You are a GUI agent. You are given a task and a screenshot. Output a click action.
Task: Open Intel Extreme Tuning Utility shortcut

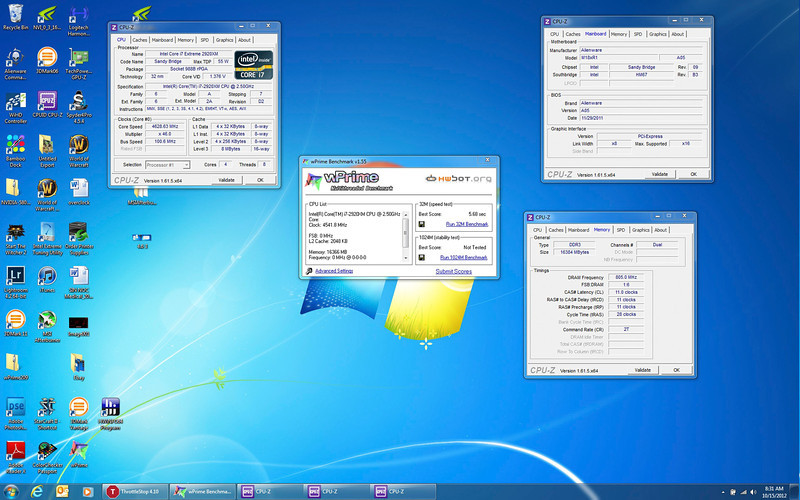(47, 239)
